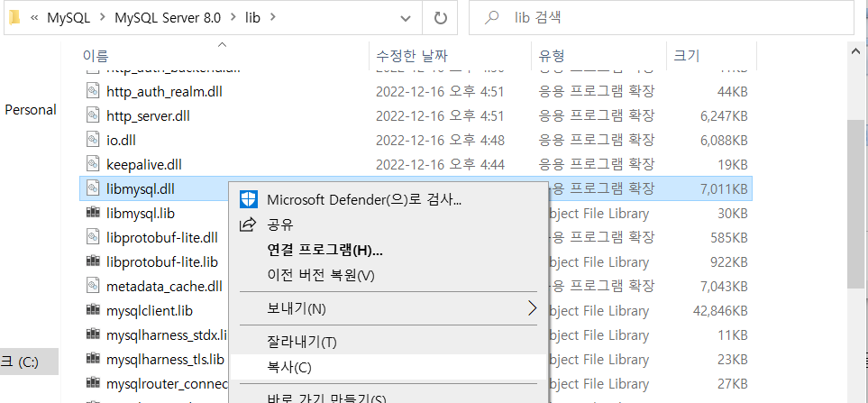Click the search magnifier icon
Screen dimensions: 868x403
491,18
